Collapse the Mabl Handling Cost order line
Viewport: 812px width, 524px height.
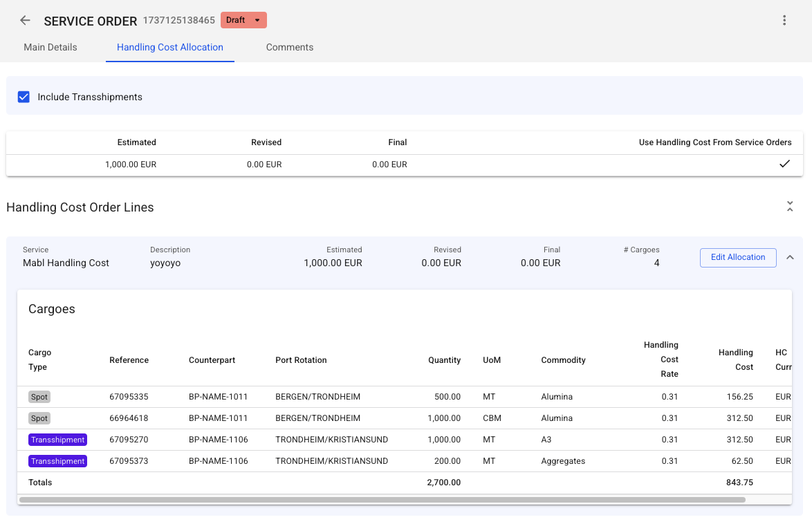pos(790,257)
